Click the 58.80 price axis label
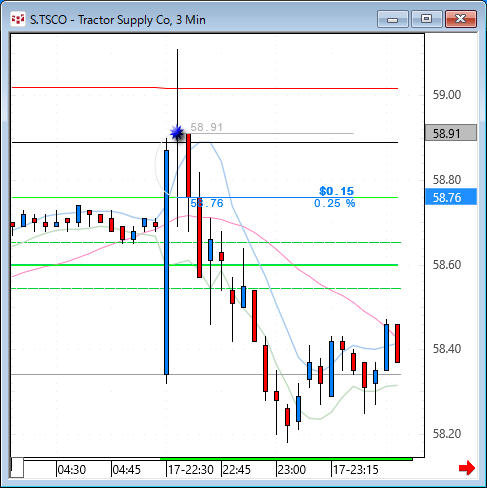 [447, 180]
